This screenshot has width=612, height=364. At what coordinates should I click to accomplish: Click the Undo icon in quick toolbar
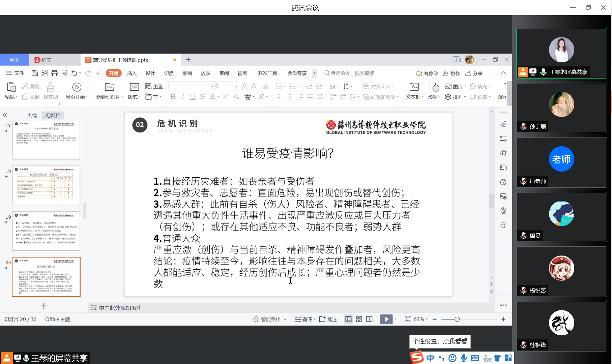pos(74,73)
